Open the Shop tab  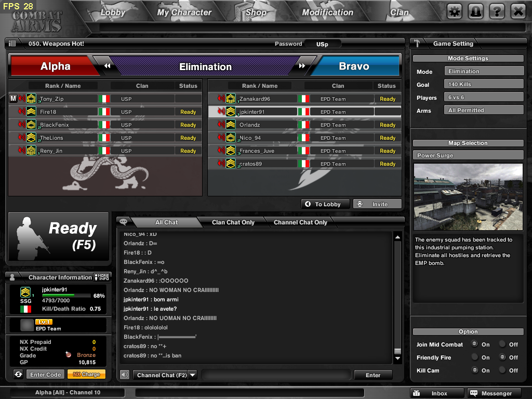[256, 12]
